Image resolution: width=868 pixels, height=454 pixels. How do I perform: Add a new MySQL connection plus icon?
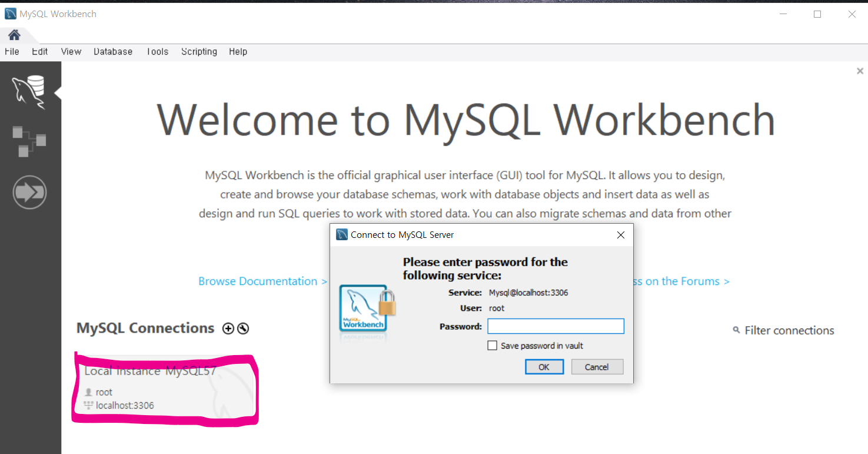tap(228, 329)
